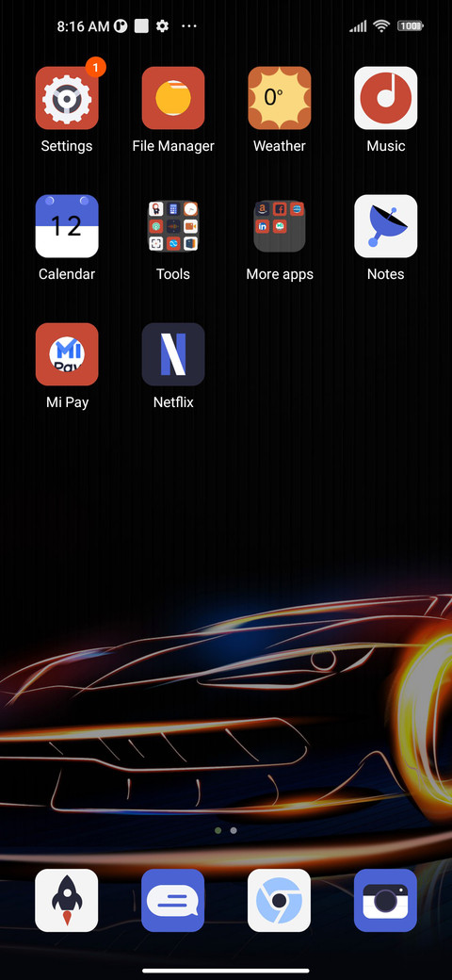Open the Weather app

[x=279, y=98]
